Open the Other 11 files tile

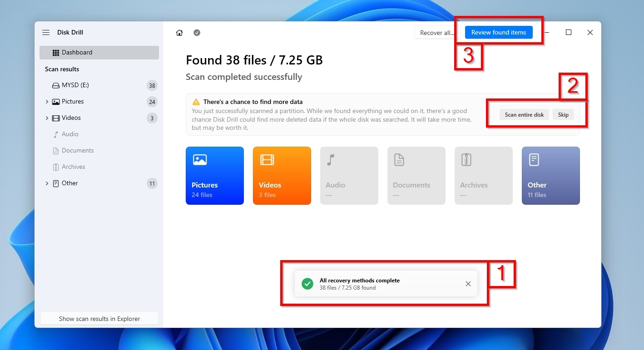551,176
